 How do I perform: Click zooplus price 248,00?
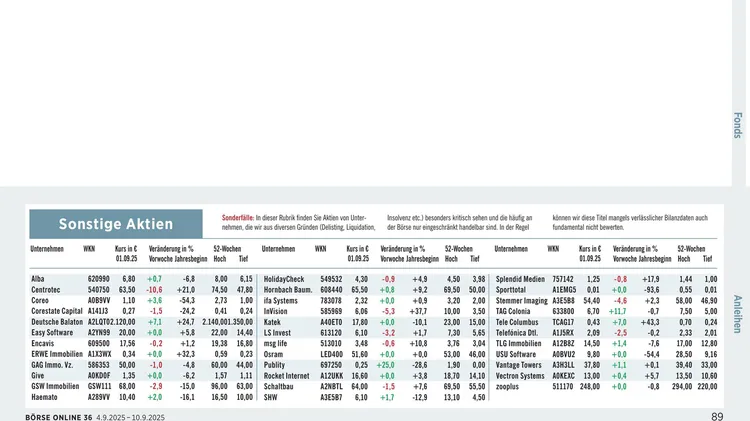pyautogui.click(x=589, y=386)
